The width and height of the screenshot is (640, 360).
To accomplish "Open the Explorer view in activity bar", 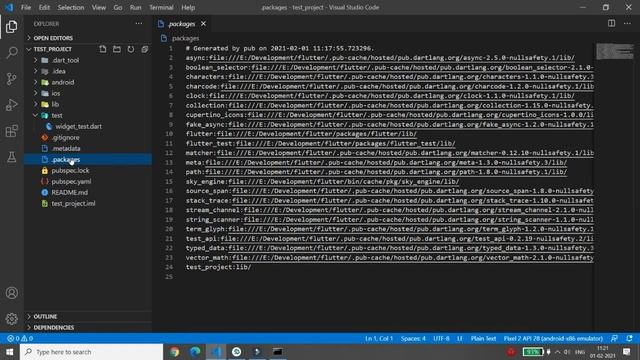I will point(11,27).
